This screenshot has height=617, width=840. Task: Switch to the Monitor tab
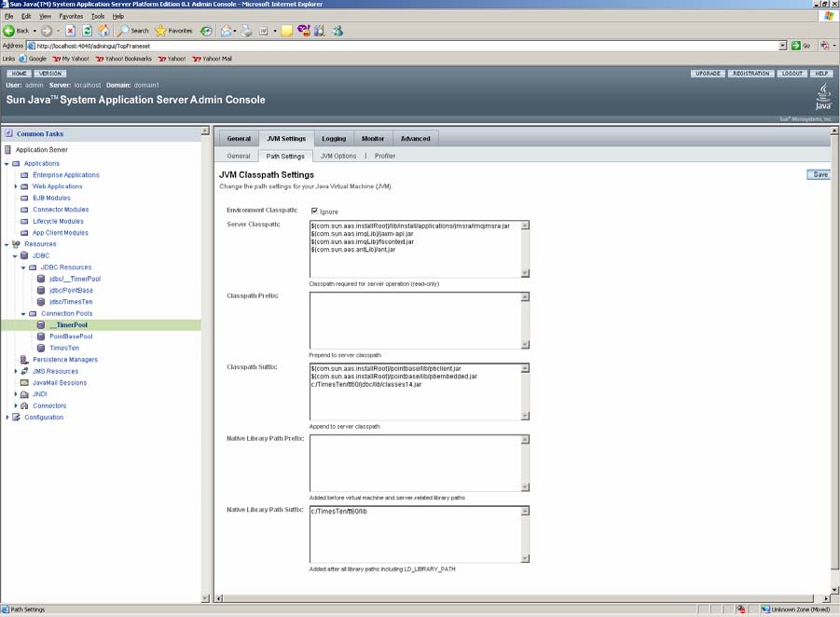pos(373,139)
